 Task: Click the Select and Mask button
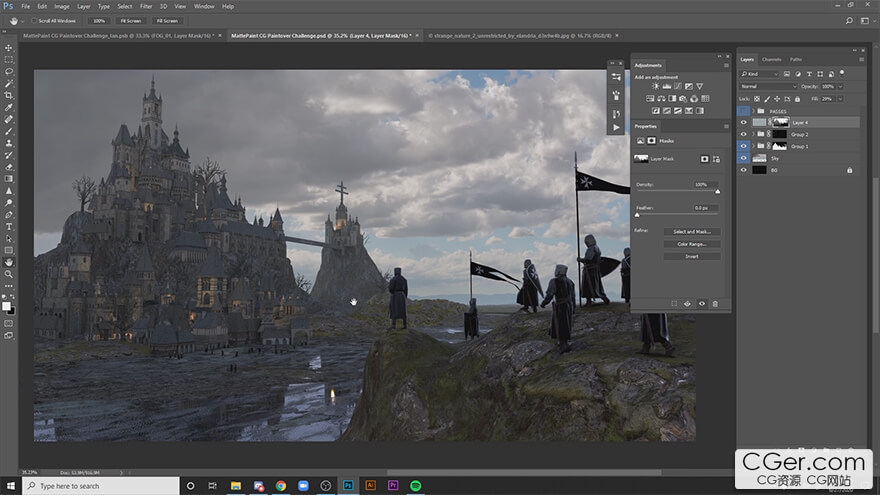pos(691,232)
